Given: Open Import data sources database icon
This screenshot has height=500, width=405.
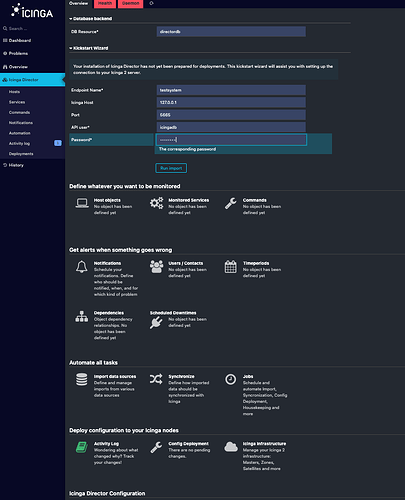Looking at the screenshot, I should [82, 379].
